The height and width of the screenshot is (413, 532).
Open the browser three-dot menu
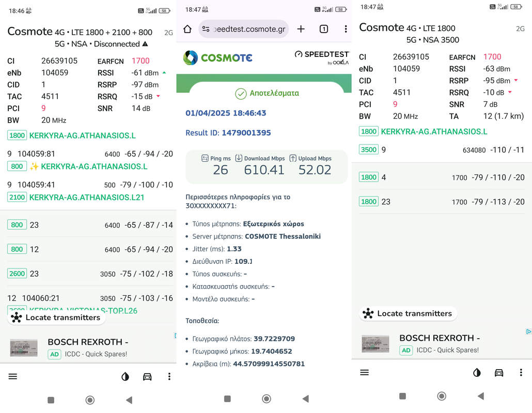click(346, 29)
